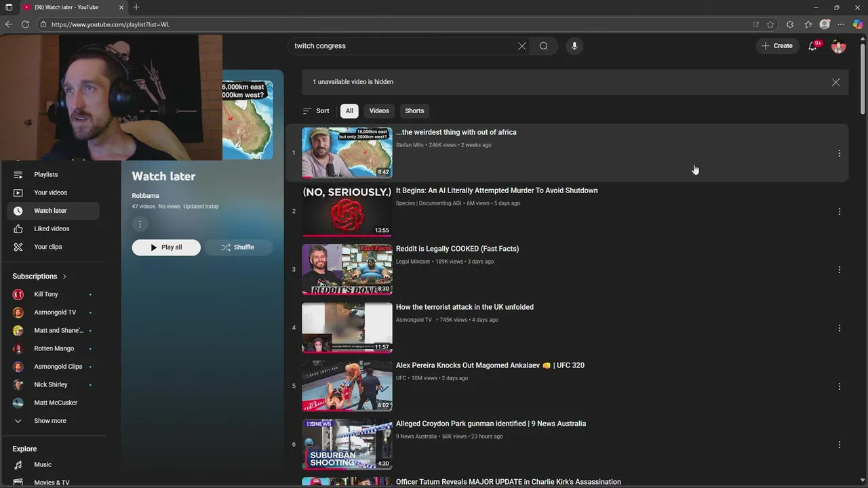Open Stefan Milo channel link
The width and height of the screenshot is (868, 488).
(x=410, y=145)
